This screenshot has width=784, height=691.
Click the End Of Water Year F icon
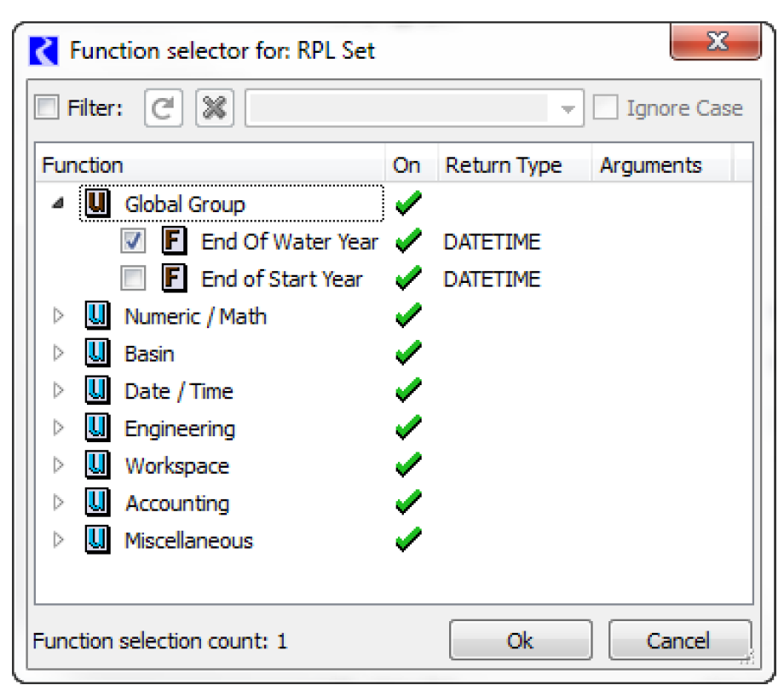click(x=174, y=242)
